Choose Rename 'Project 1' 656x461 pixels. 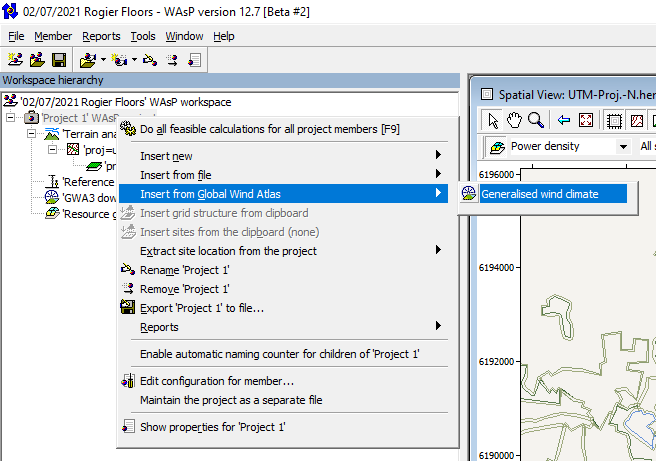(283, 270)
